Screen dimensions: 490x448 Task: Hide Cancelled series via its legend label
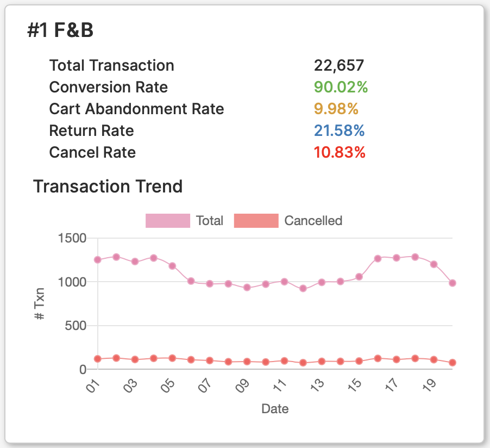313,221
